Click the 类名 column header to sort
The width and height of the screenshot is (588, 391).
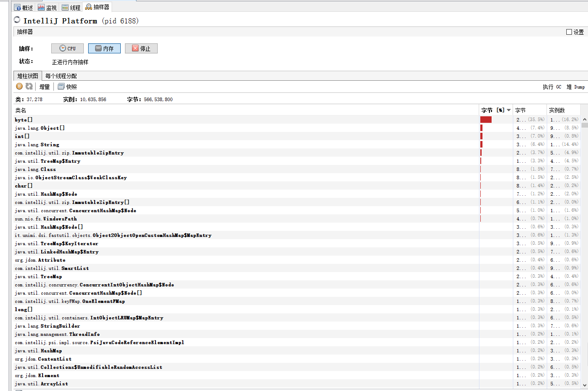coord(21,110)
